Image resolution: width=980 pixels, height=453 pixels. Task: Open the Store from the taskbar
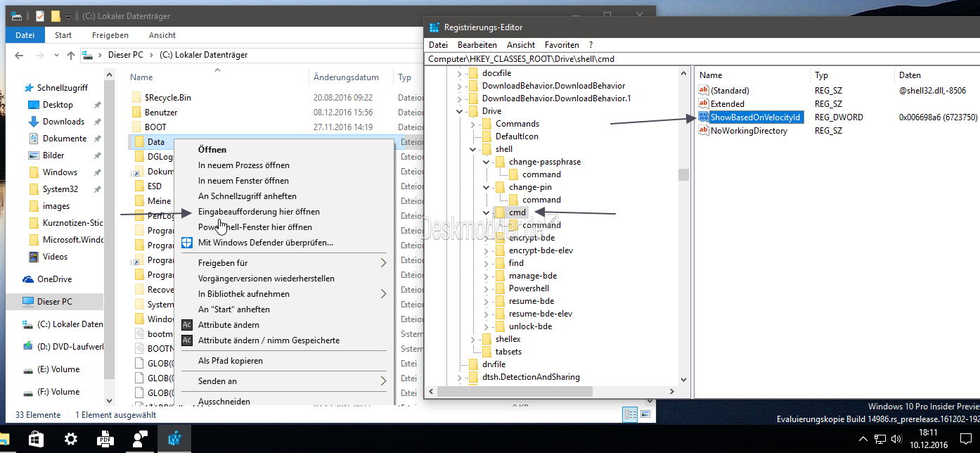click(35, 439)
